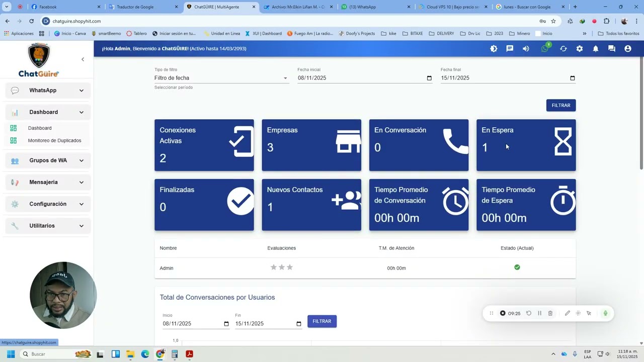
Task: Click the Finalizadas checkmark icon
Action: (x=240, y=201)
